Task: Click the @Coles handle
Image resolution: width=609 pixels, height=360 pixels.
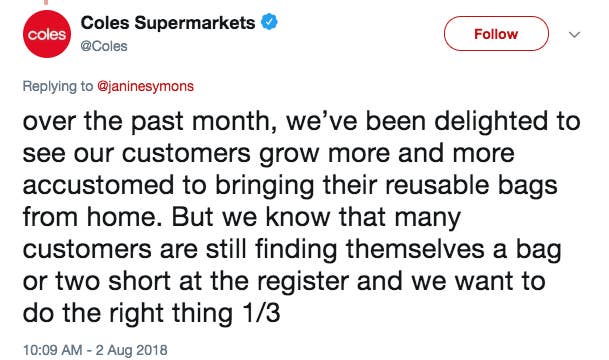Action: [x=104, y=46]
